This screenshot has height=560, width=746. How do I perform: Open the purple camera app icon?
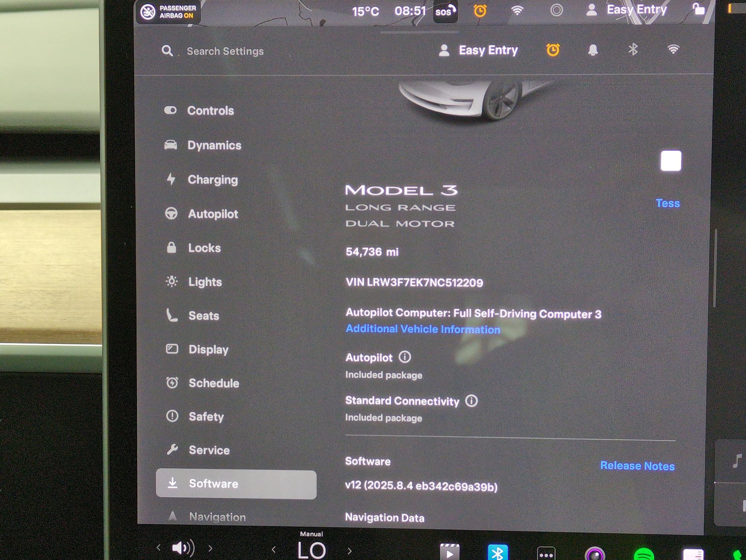pos(595,554)
